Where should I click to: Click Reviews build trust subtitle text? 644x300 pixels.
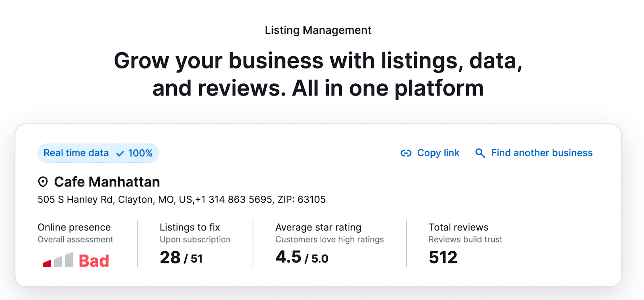click(x=465, y=239)
